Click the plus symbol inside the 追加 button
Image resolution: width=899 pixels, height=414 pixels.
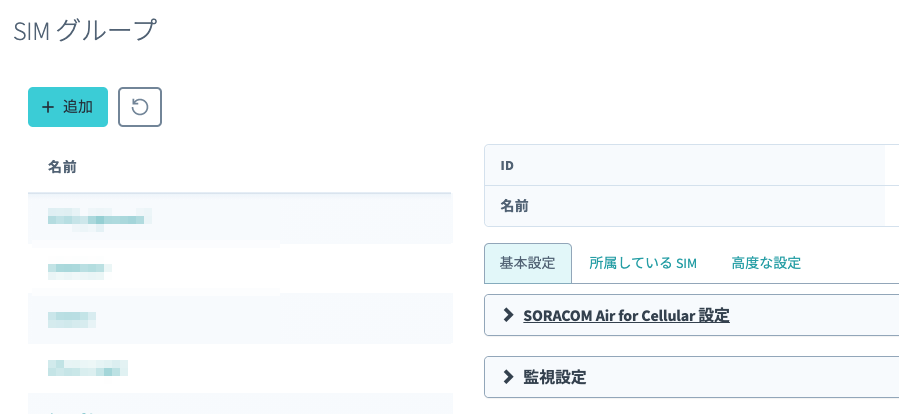click(x=48, y=107)
